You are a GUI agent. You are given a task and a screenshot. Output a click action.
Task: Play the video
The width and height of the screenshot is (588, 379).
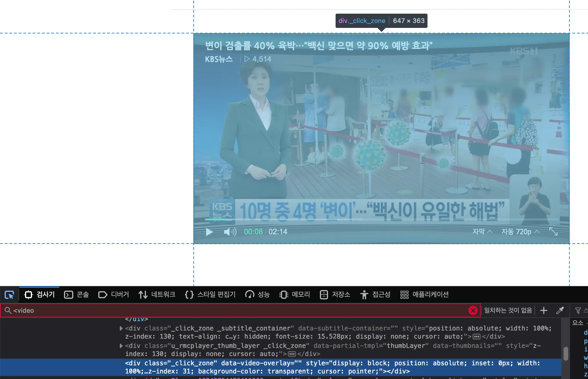pos(209,232)
